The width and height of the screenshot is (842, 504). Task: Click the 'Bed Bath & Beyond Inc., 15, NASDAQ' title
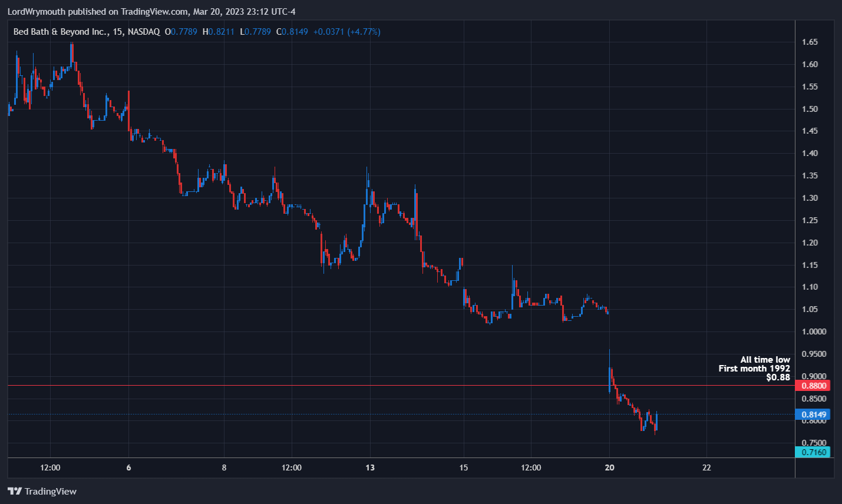[87, 32]
